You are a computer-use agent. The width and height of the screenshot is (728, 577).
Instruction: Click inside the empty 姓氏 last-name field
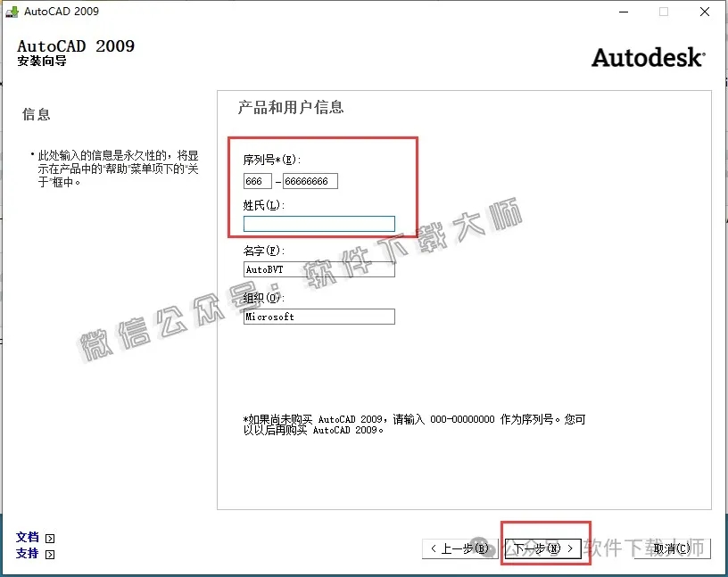[318, 223]
